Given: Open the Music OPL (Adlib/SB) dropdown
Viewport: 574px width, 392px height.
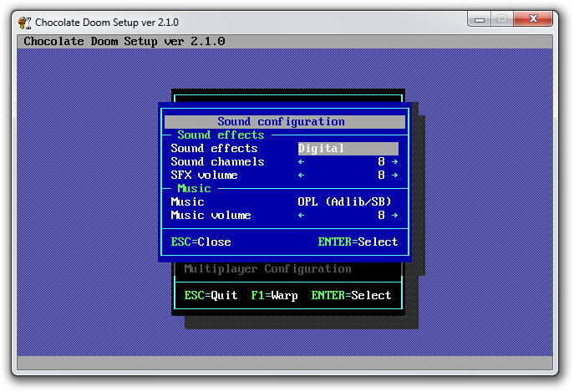Looking at the screenshot, I should [344, 202].
